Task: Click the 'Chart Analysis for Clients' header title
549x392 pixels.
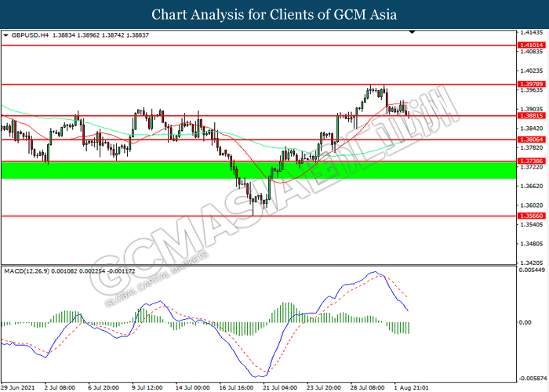Action: 274,14
